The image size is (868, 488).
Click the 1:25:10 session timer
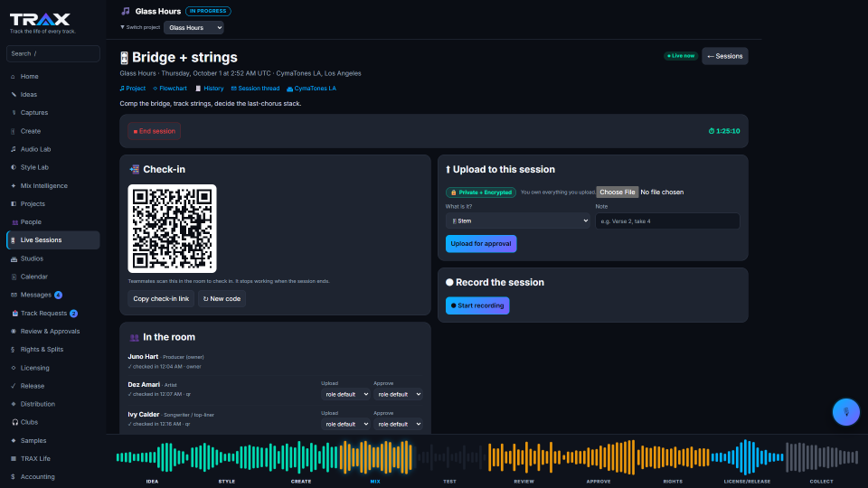pyautogui.click(x=724, y=131)
